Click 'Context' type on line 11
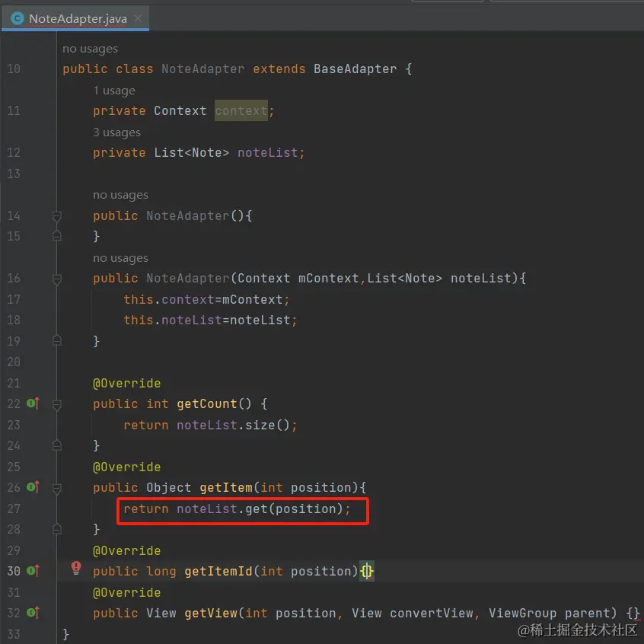Screen dimensions: 644x644 [180, 110]
